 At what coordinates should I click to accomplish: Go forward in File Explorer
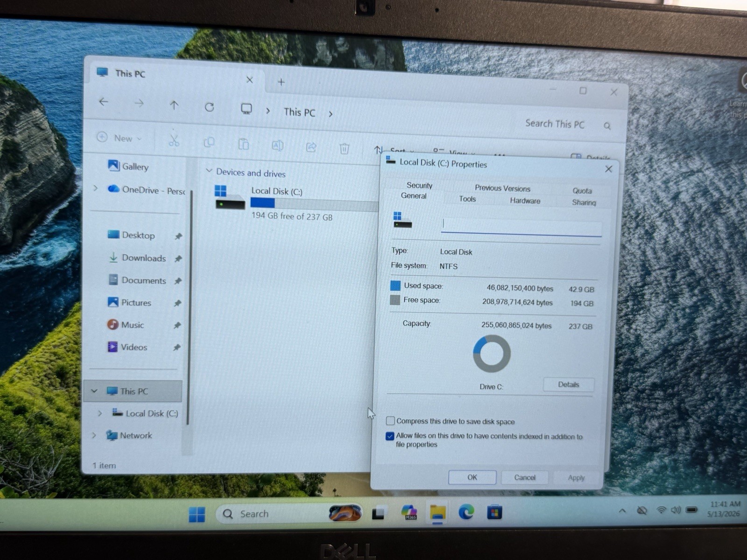[x=139, y=103]
